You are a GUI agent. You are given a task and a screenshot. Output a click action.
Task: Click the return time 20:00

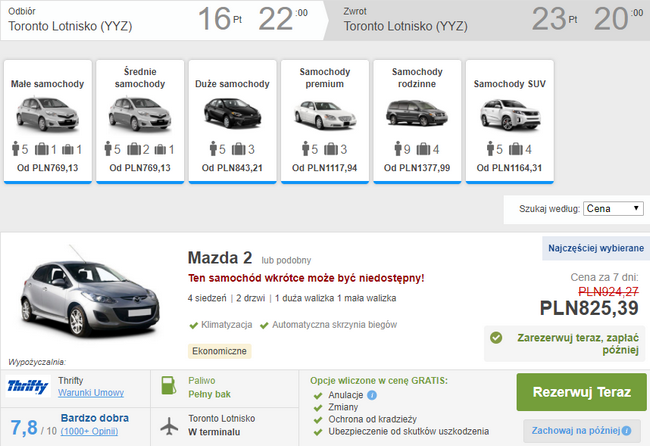618,19
